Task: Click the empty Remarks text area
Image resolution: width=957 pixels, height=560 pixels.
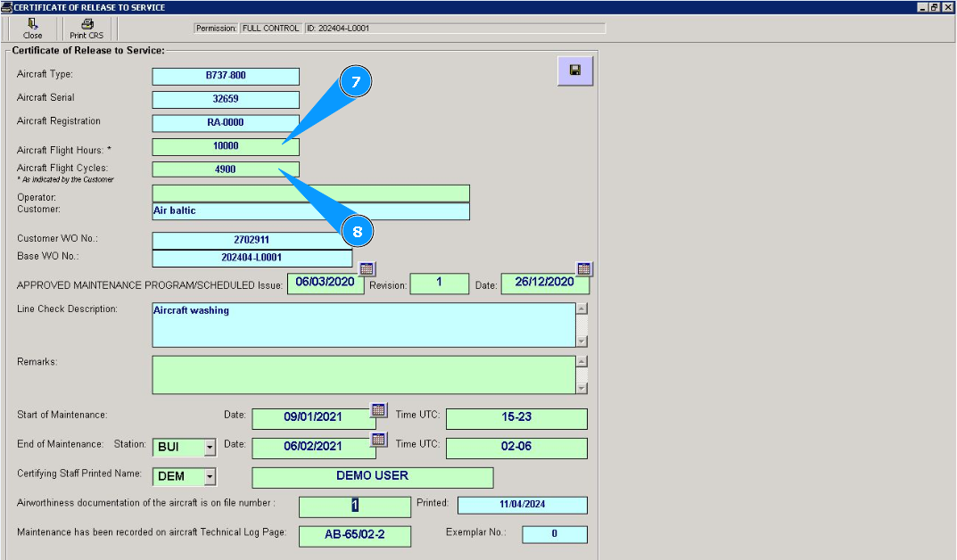Action: point(364,375)
